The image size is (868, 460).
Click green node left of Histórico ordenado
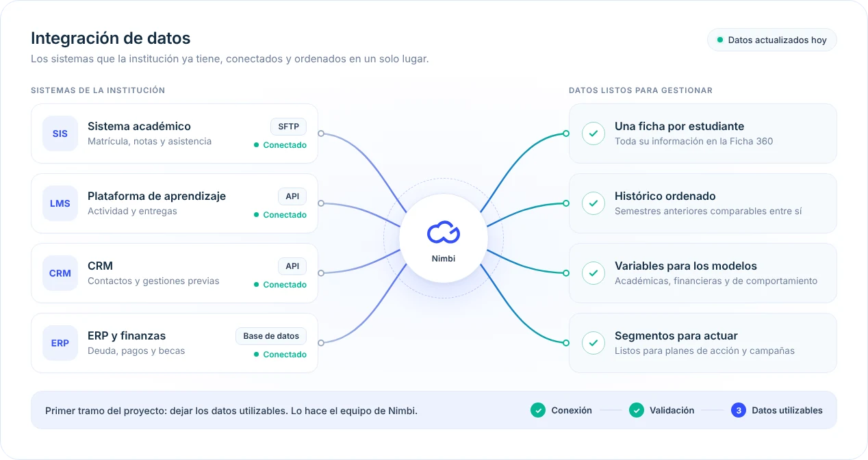[x=566, y=203]
